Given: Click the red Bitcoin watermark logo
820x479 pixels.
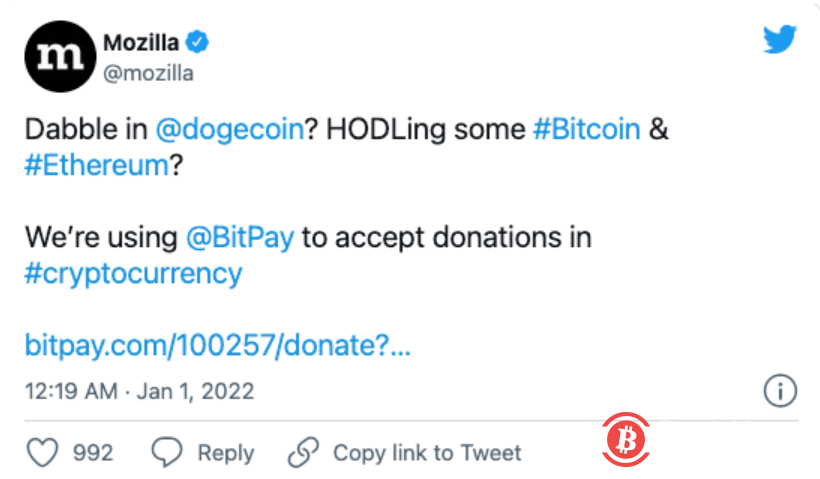Looking at the screenshot, I should (x=627, y=441).
